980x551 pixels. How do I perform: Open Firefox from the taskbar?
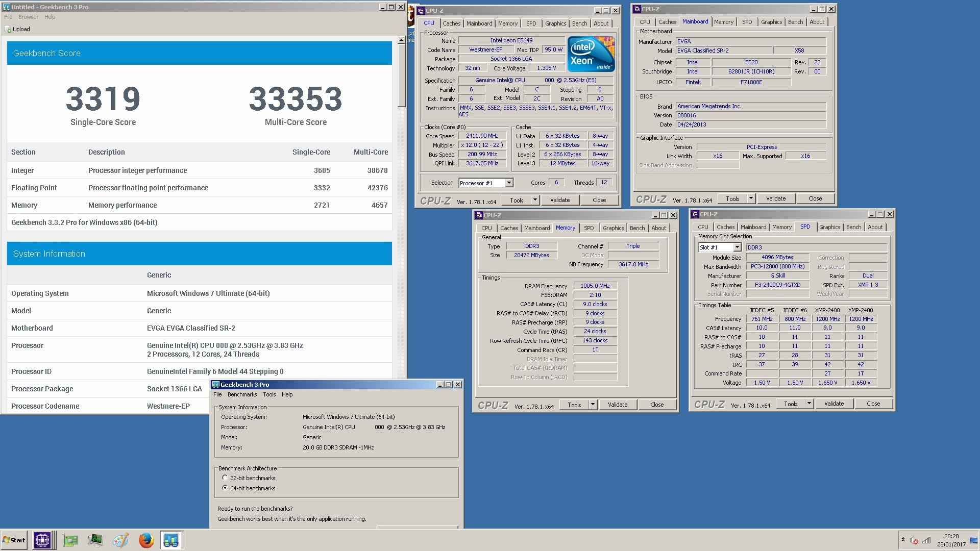click(146, 540)
